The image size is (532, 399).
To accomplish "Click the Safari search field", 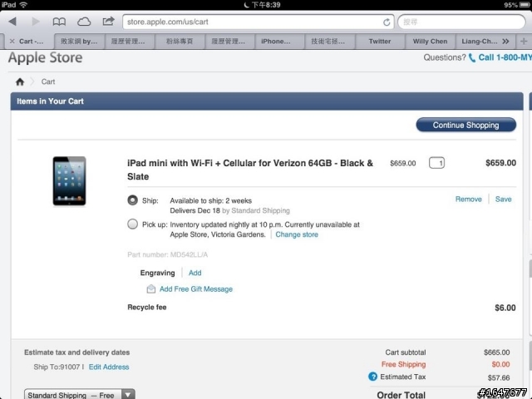I will (461, 22).
